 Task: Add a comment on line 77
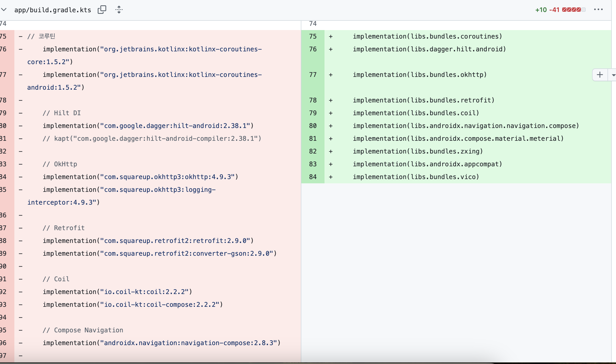(600, 75)
